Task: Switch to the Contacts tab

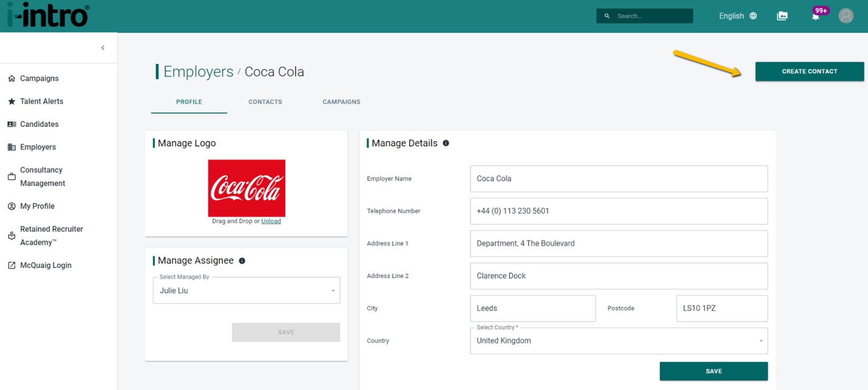Action: 265,102
